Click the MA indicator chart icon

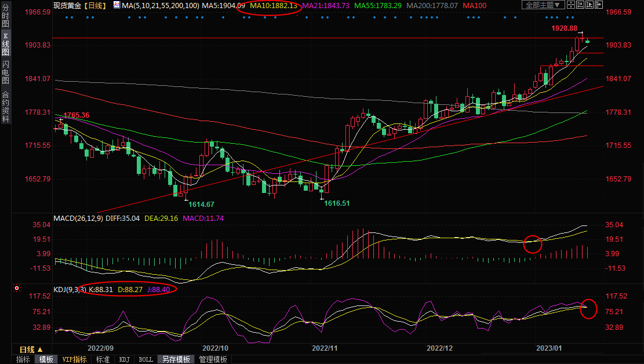pos(117,5)
